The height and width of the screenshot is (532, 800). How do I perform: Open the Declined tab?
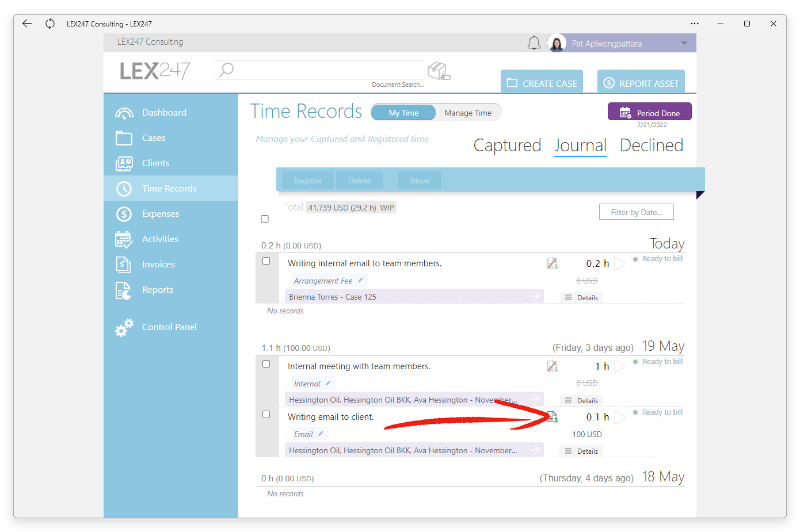point(652,146)
